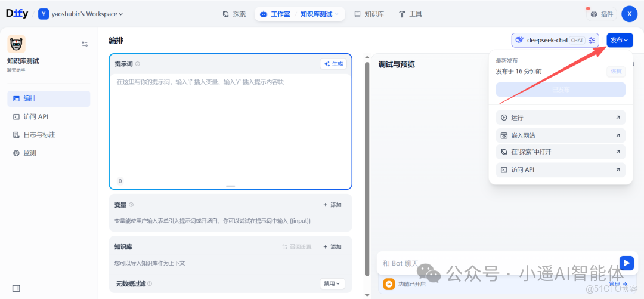This screenshot has width=644, height=299.
Task: Click the help icon next to 变量
Action: (131, 204)
